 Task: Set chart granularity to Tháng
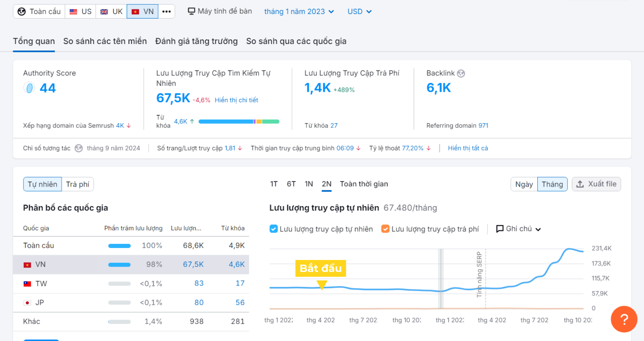click(552, 184)
